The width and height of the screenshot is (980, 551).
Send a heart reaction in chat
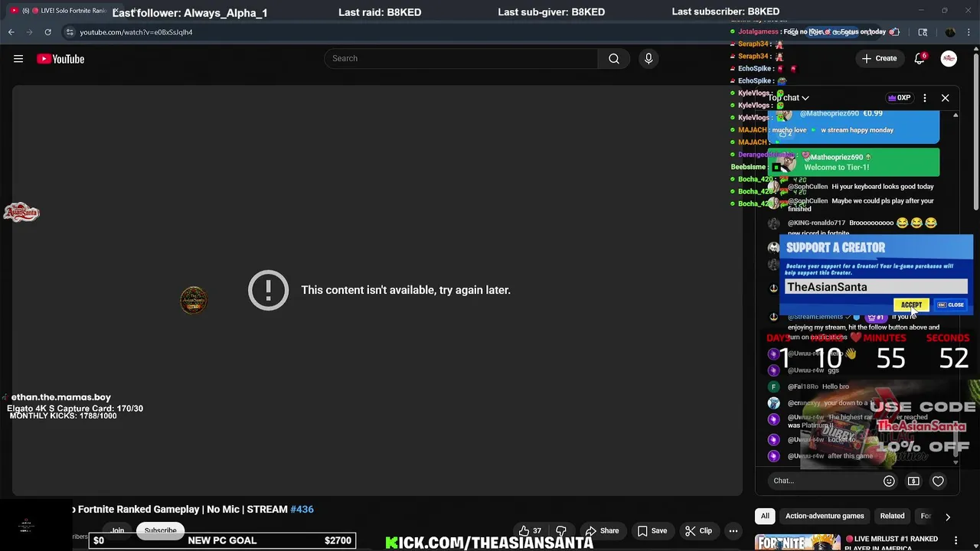[x=938, y=481]
